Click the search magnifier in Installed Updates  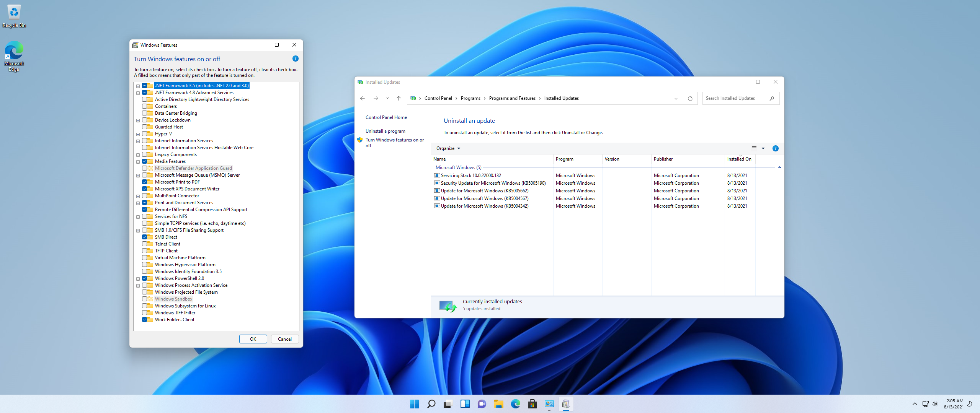pyautogui.click(x=772, y=98)
